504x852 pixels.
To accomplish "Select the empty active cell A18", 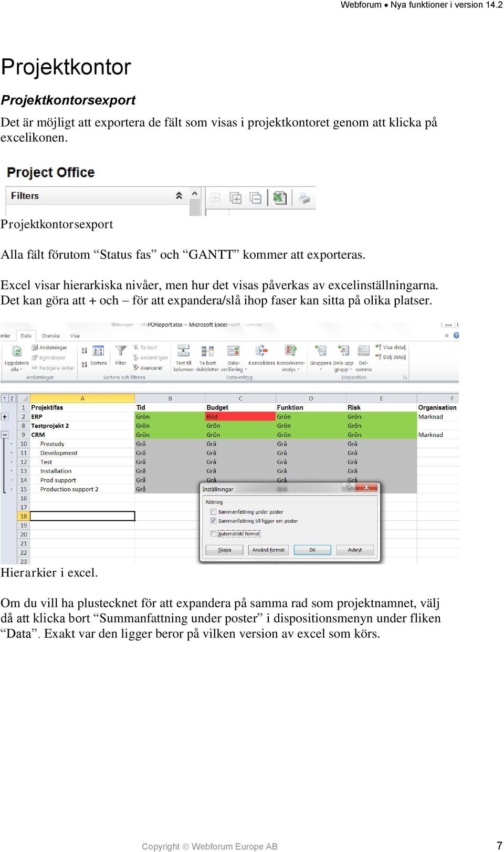I will [82, 517].
